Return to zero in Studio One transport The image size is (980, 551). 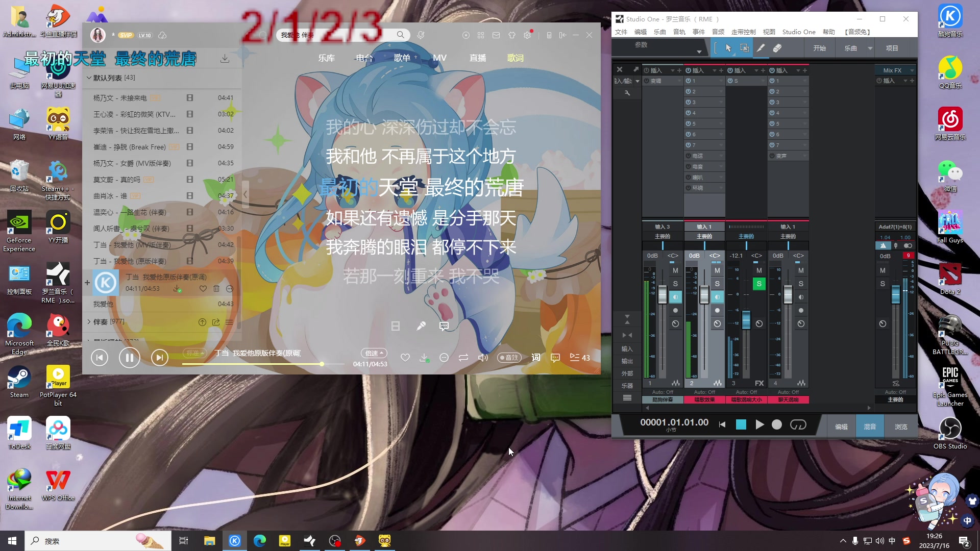click(x=722, y=424)
